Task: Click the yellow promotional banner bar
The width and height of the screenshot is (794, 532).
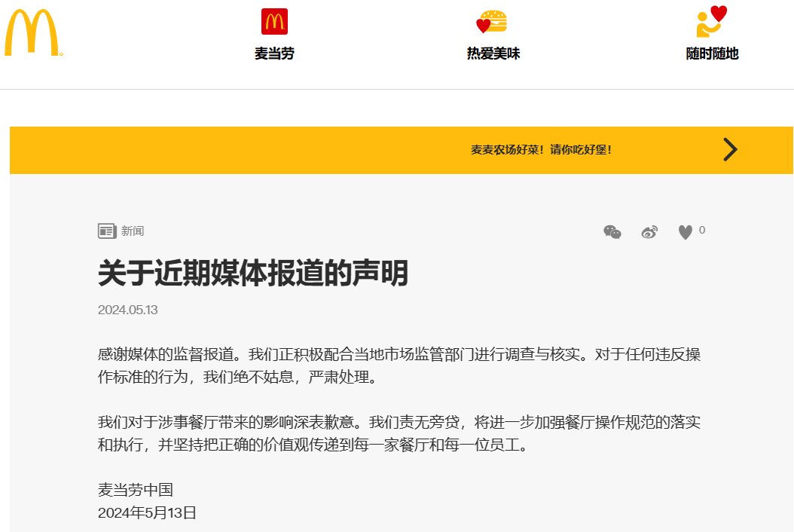Action: click(x=401, y=150)
